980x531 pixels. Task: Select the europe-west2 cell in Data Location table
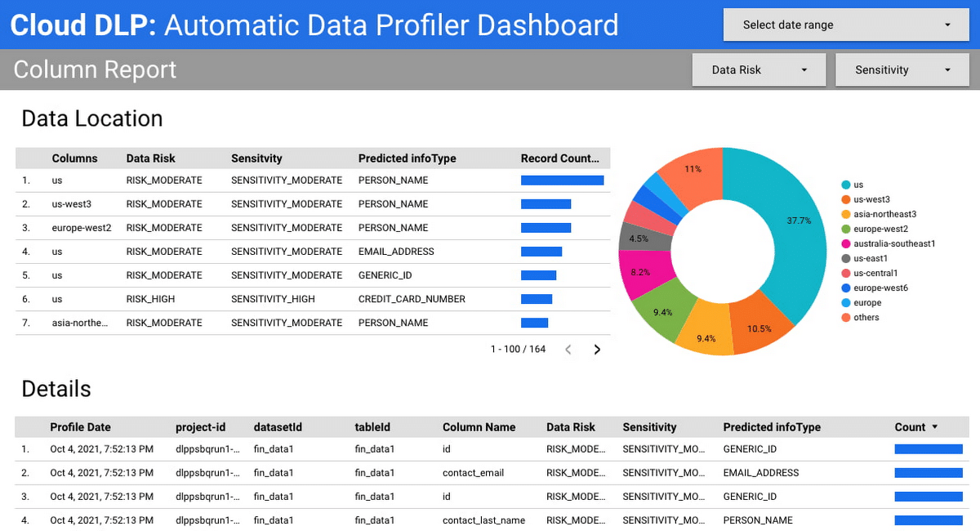click(82, 228)
